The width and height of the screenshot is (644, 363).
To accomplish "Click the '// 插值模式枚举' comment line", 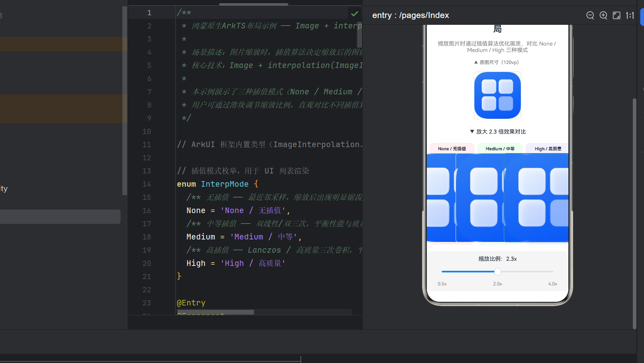I will 243,171.
